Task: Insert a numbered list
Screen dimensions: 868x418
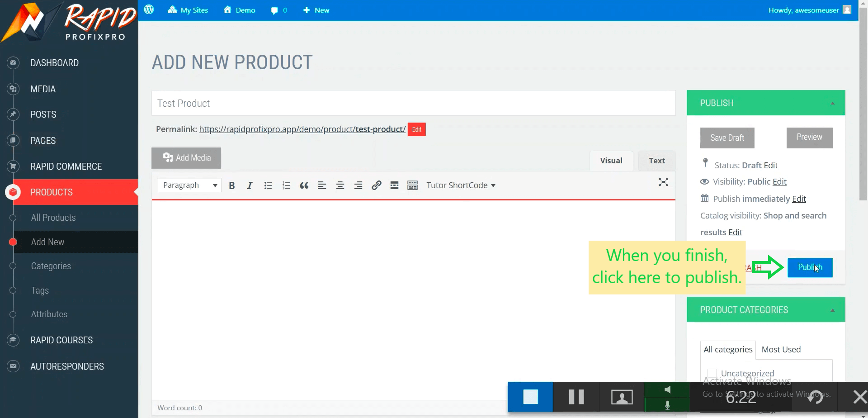Action: click(286, 185)
